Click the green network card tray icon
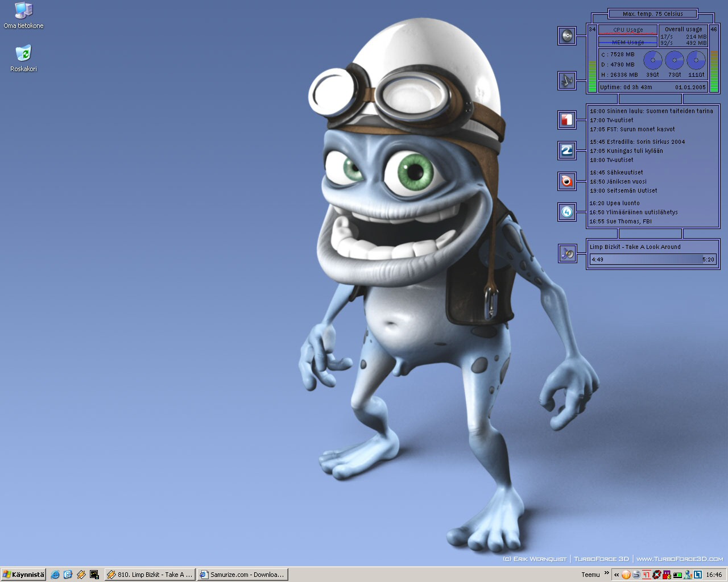Screen dimensions: 728x582 (677, 575)
